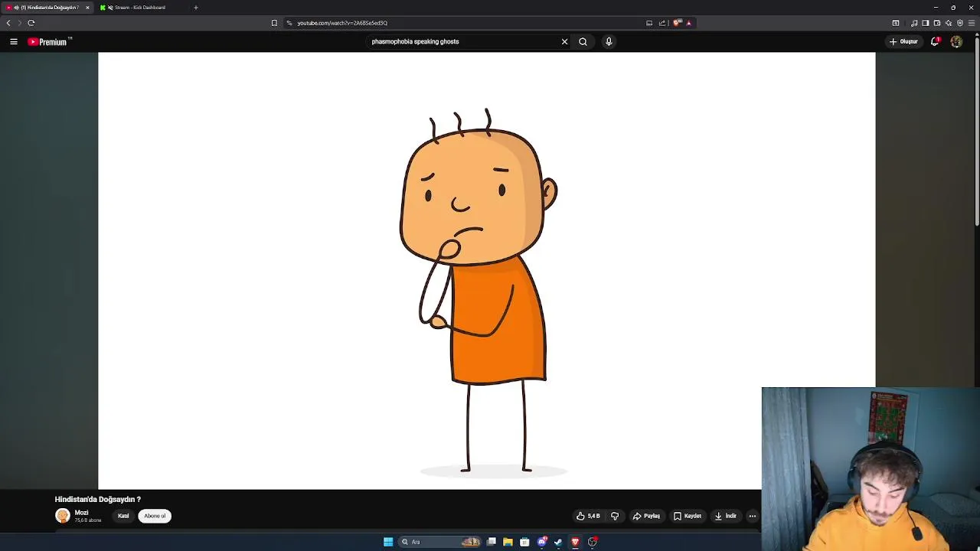Open Mozi channel name link

point(81,513)
